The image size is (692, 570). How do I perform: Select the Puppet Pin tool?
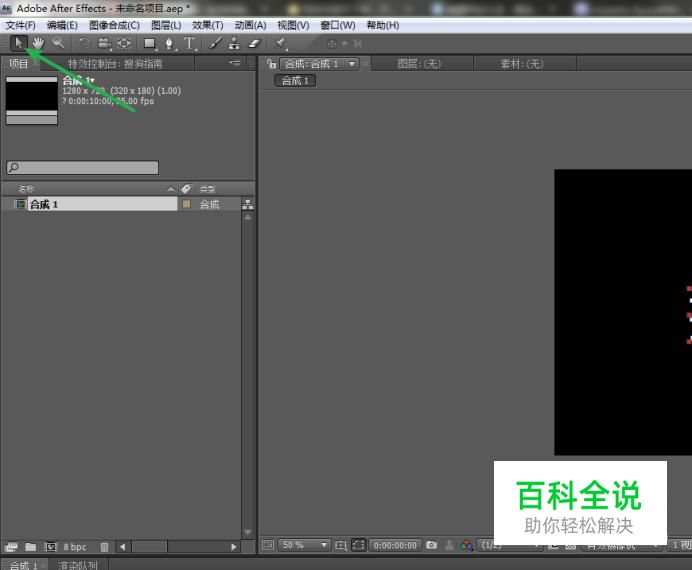click(280, 43)
